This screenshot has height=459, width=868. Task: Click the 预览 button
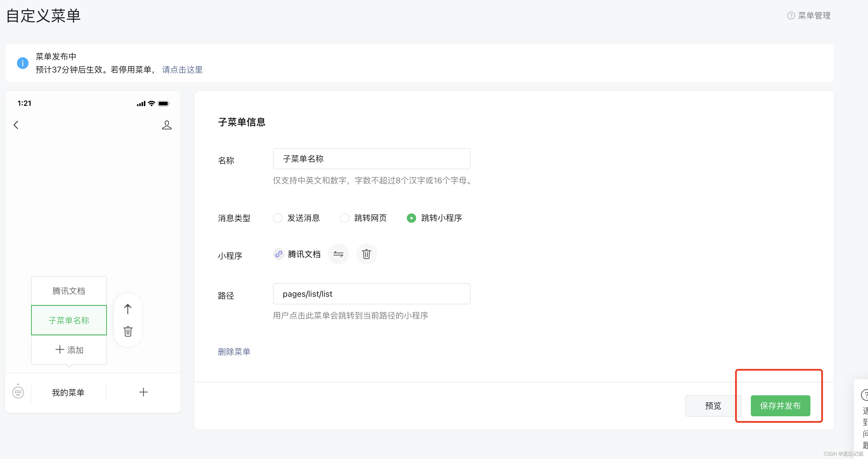[x=713, y=406]
